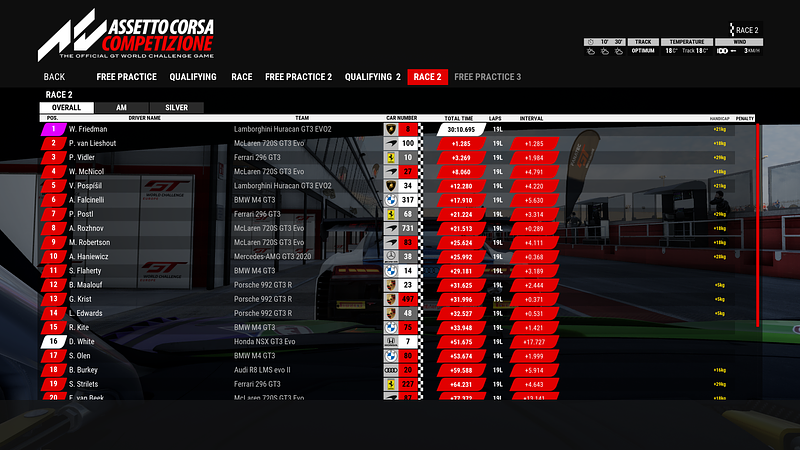This screenshot has width=800, height=450.
Task: Click total time gap +51.675
Action: click(461, 342)
